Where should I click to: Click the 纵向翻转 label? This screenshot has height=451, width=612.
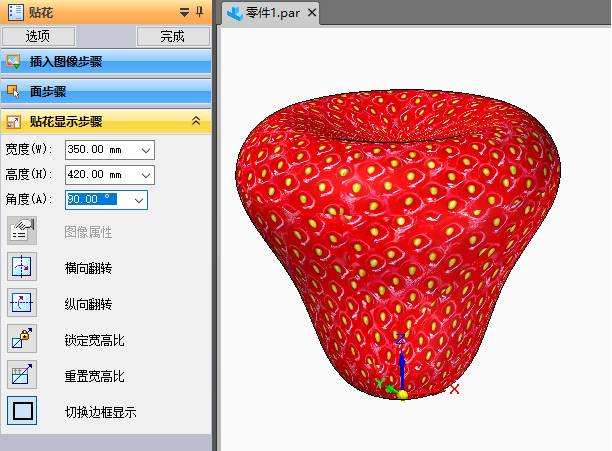[89, 304]
